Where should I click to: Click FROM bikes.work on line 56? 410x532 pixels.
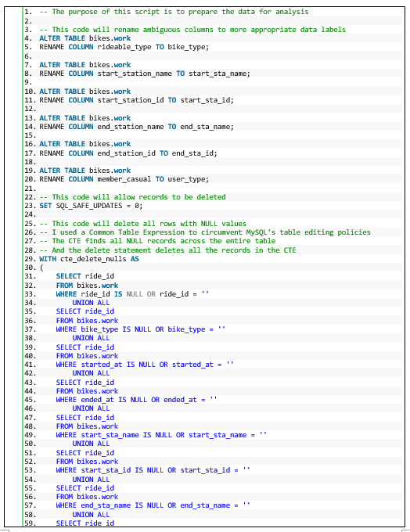coord(87,497)
